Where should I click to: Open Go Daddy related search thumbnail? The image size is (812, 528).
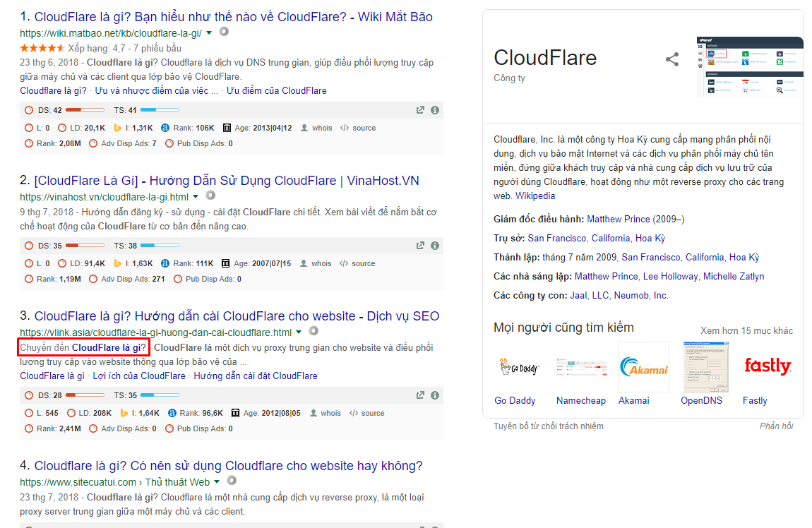click(519, 368)
